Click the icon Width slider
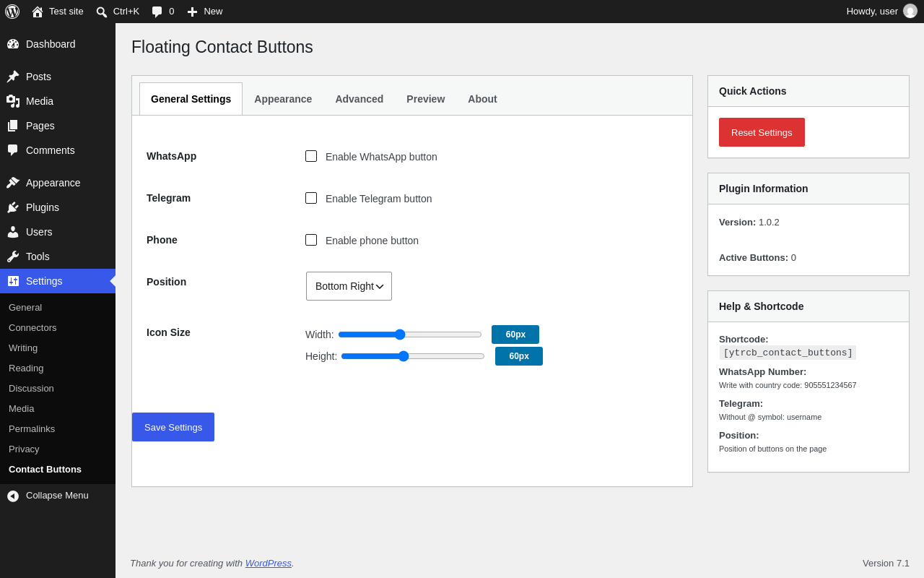This screenshot has height=578, width=924. 410,335
